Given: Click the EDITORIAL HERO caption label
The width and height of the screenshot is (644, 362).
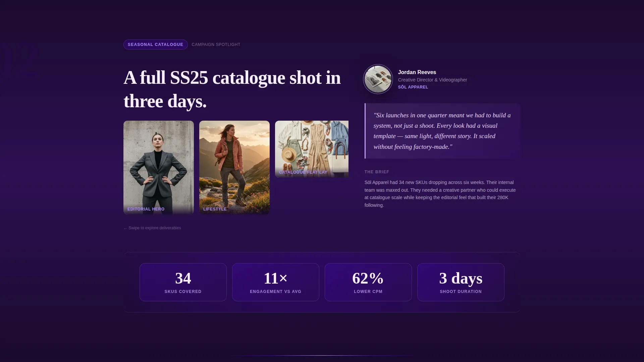Looking at the screenshot, I should pyautogui.click(x=146, y=209).
